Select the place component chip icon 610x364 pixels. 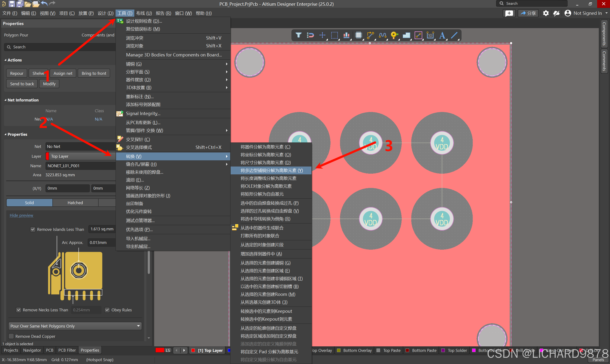(x=358, y=35)
